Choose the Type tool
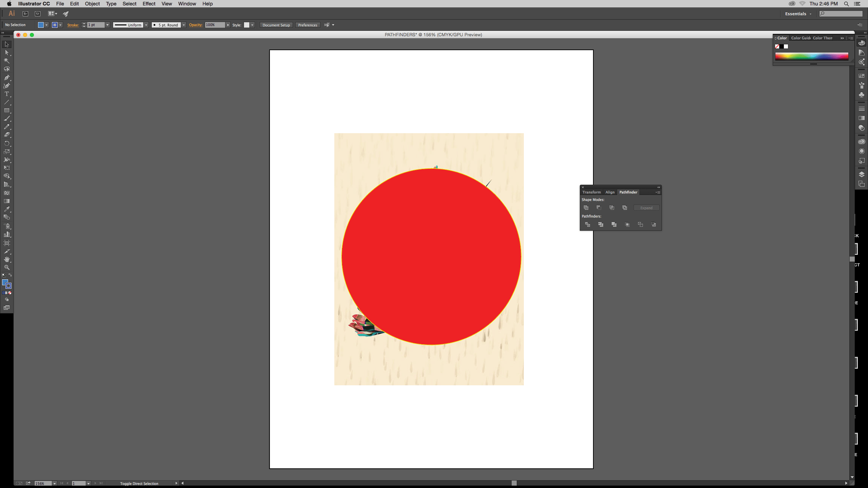868x488 pixels. (7, 94)
